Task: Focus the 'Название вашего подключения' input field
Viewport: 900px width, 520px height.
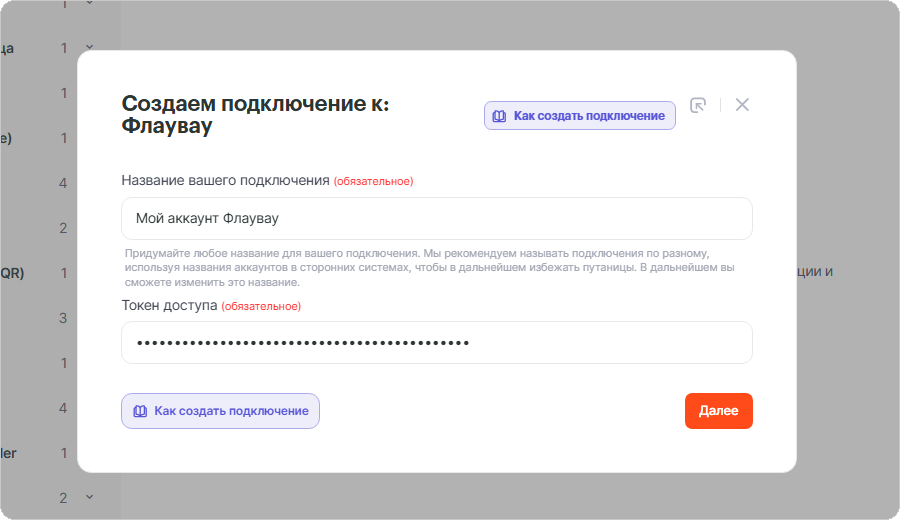Action: tap(437, 219)
